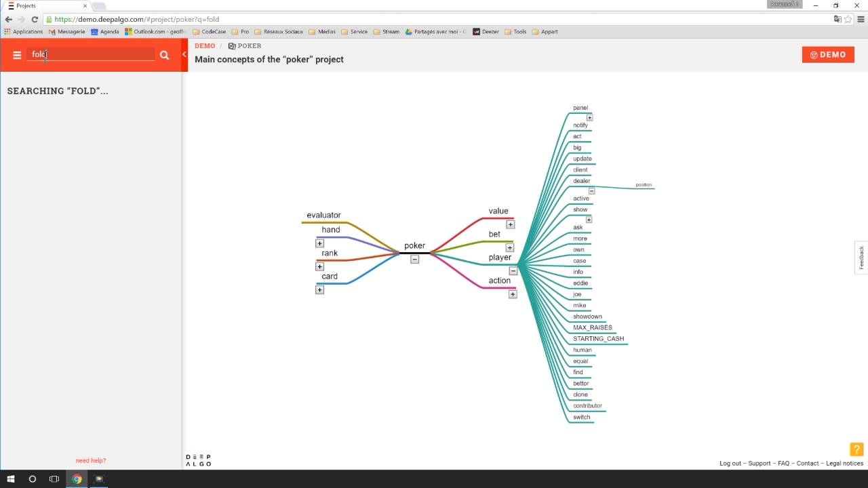Open Task View in taskbar
The height and width of the screenshot is (488, 868).
[54, 479]
